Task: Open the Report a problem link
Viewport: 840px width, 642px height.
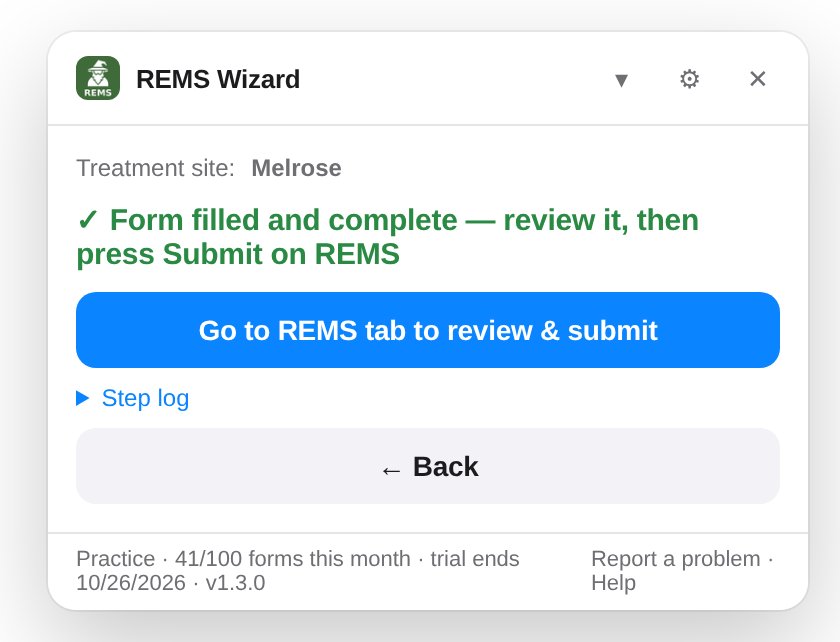Action: (676, 559)
